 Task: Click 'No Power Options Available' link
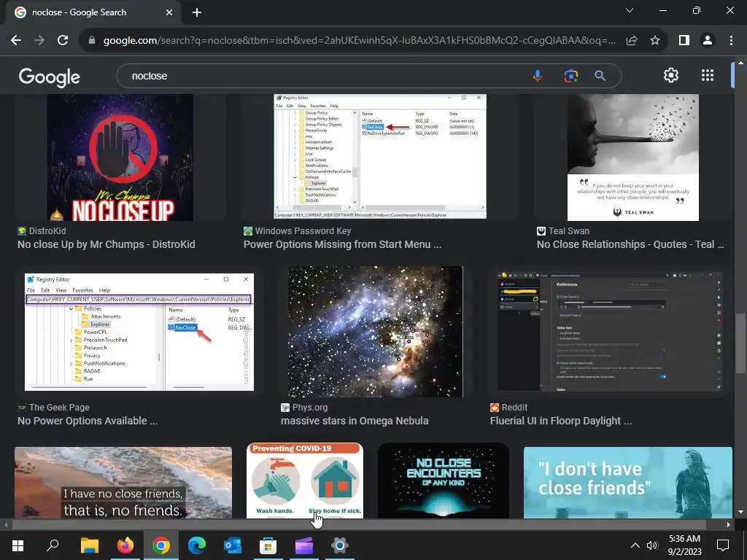pos(88,421)
